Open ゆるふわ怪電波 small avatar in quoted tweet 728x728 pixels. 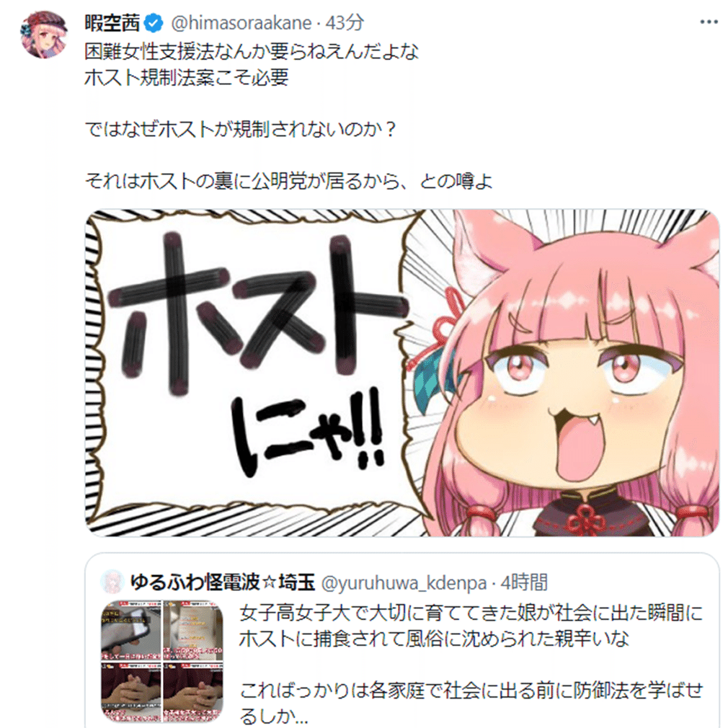[x=112, y=582]
